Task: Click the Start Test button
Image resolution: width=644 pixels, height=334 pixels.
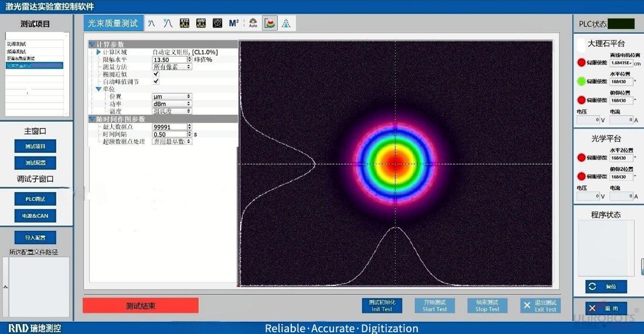Action: click(x=435, y=305)
